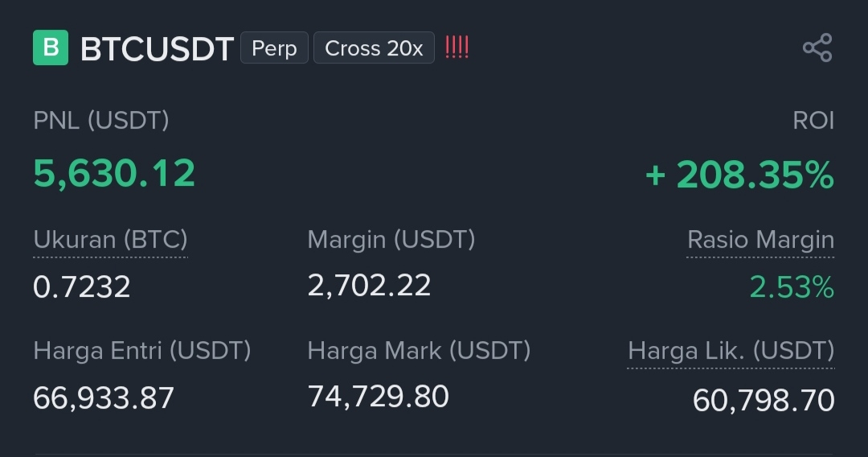Screen dimensions: 868x457
Task: Tap the share icon
Action: click(x=817, y=47)
